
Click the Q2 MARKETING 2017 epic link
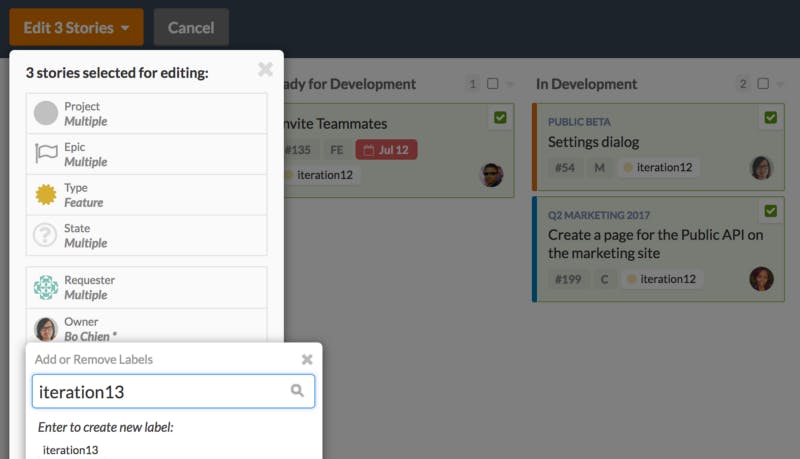click(x=599, y=215)
